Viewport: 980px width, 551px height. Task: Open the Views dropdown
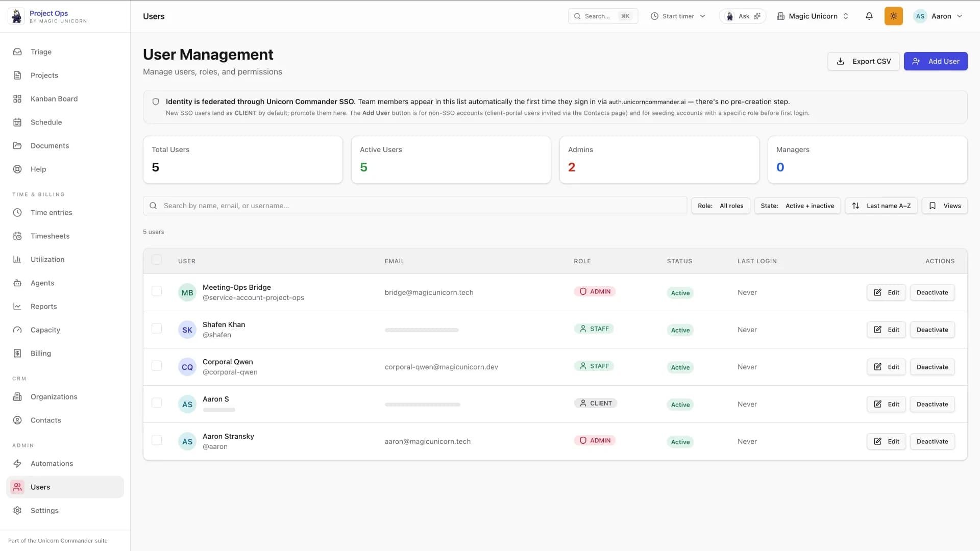[945, 206]
